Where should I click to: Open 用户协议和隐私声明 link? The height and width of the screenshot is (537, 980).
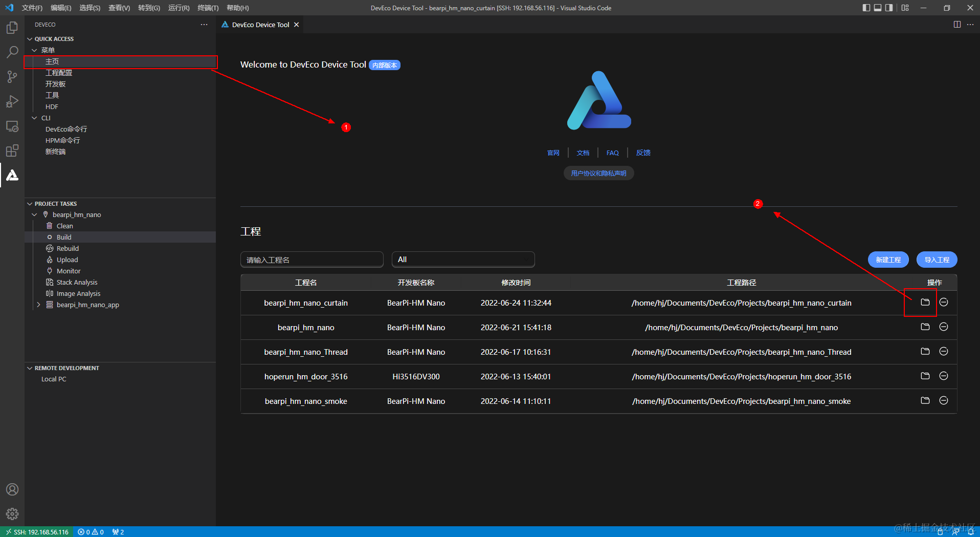pyautogui.click(x=599, y=173)
